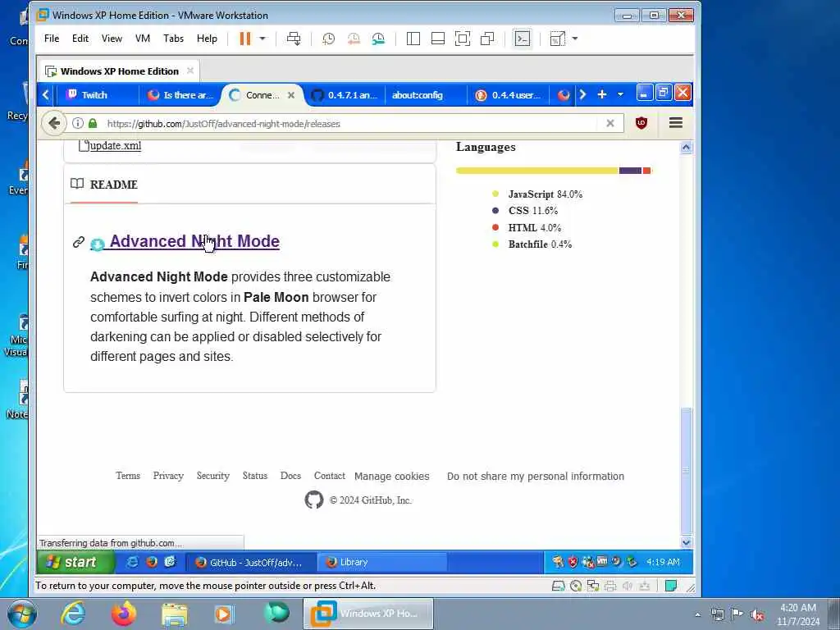Open the update.xml file link
Image resolution: width=840 pixels, height=630 pixels.
coord(115,146)
